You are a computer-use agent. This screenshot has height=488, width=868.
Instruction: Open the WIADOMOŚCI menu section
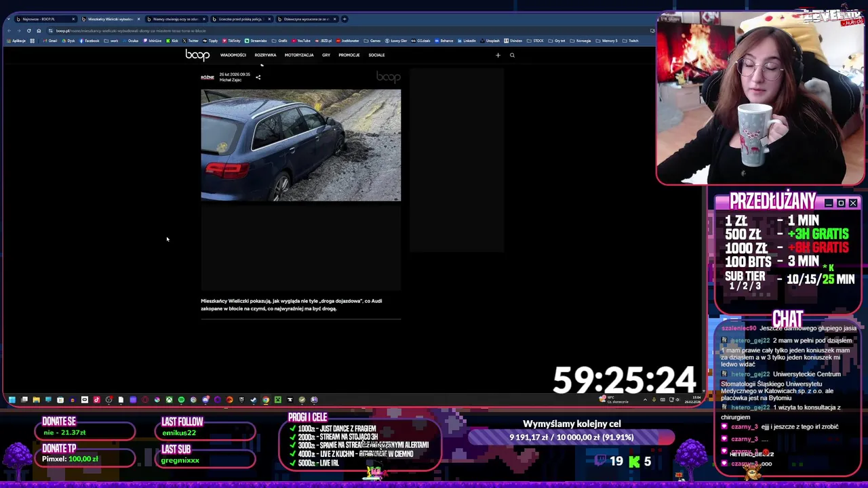233,55
